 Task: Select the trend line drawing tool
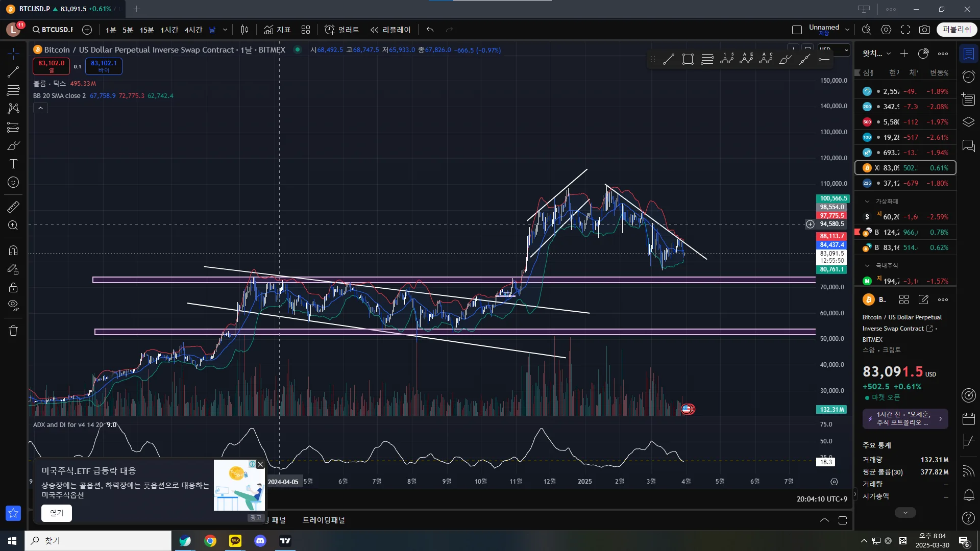(13, 72)
